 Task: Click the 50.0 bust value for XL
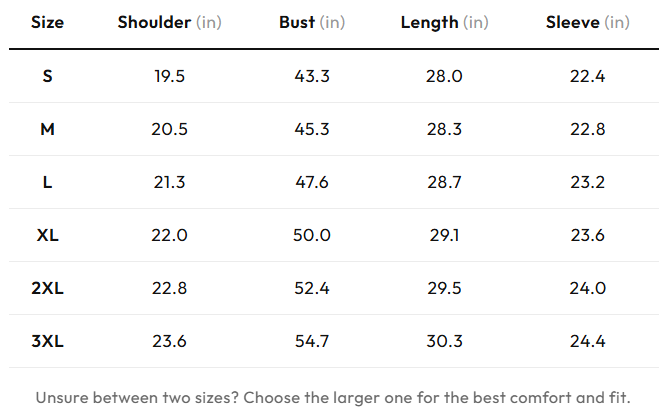coord(312,235)
